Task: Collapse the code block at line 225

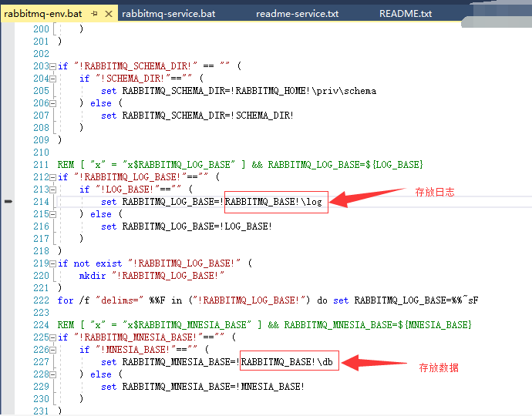Action: pyautogui.click(x=52, y=337)
